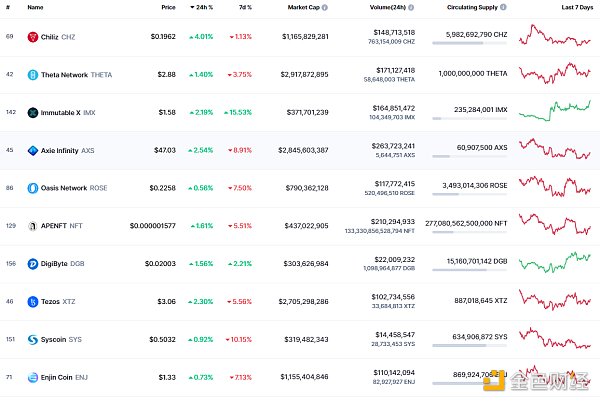Click the Tezos 24h change 2.30%
The height and width of the screenshot is (402, 600).
201,302
